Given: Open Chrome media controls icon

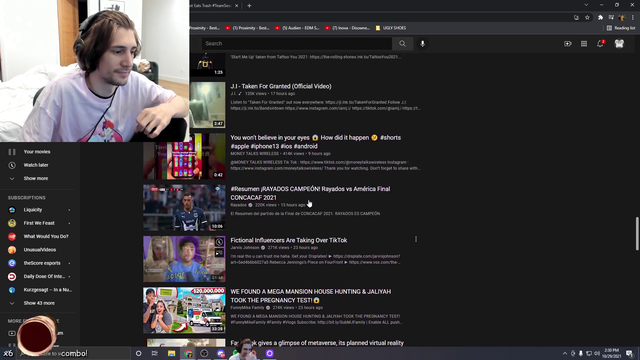Looking at the screenshot, I should (x=611, y=18).
